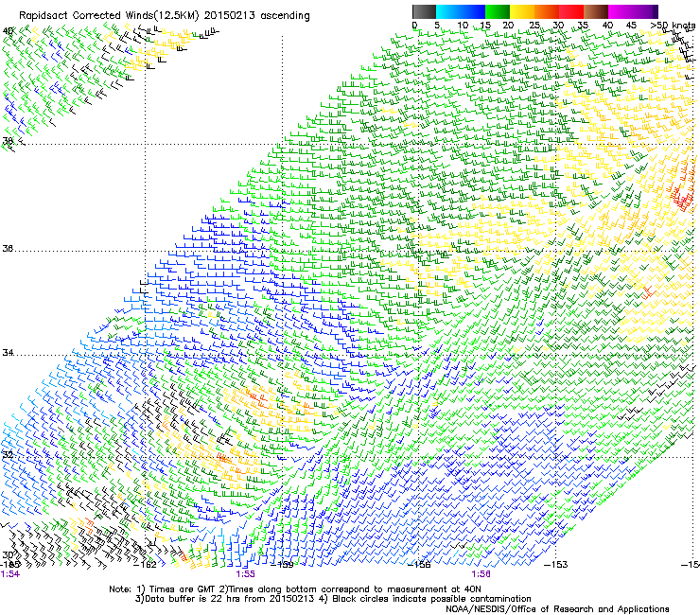The image size is (700, 615).
Task: Click the 'NOAA/NESDIS/Office of Research and Applications' credit
Action: (x=557, y=609)
